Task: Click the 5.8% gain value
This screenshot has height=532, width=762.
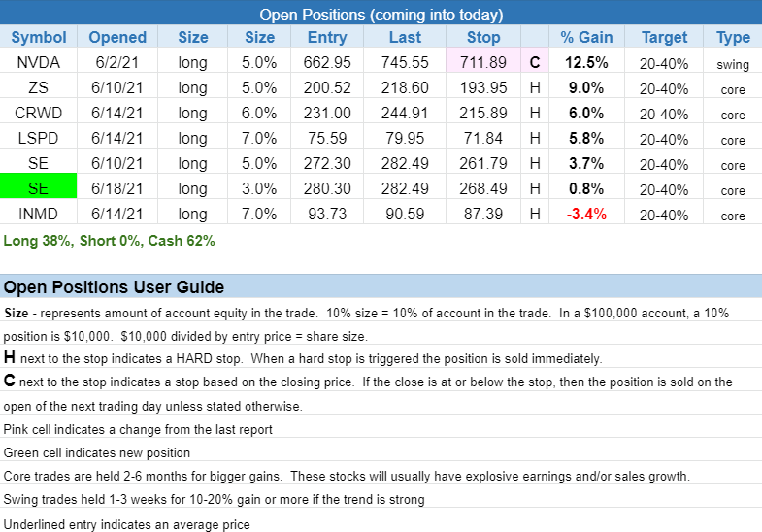Action: [586, 138]
